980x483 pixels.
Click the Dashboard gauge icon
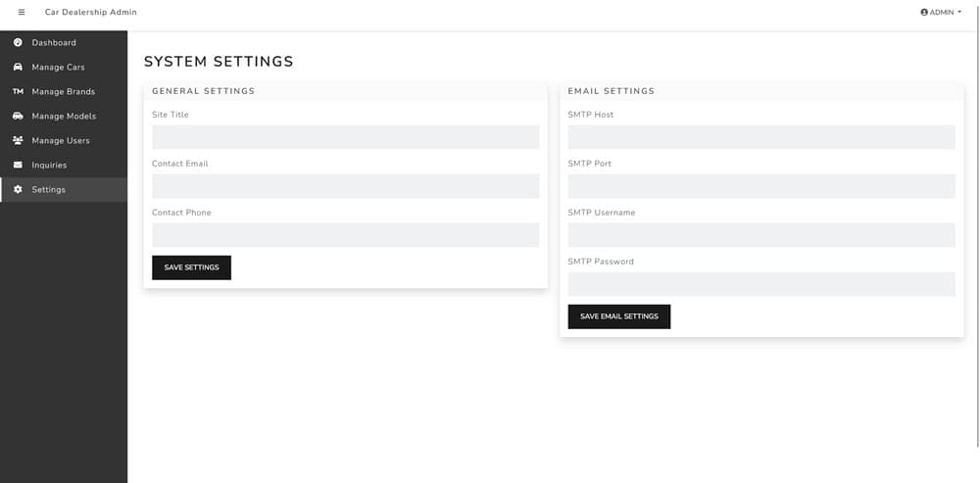coord(18,43)
